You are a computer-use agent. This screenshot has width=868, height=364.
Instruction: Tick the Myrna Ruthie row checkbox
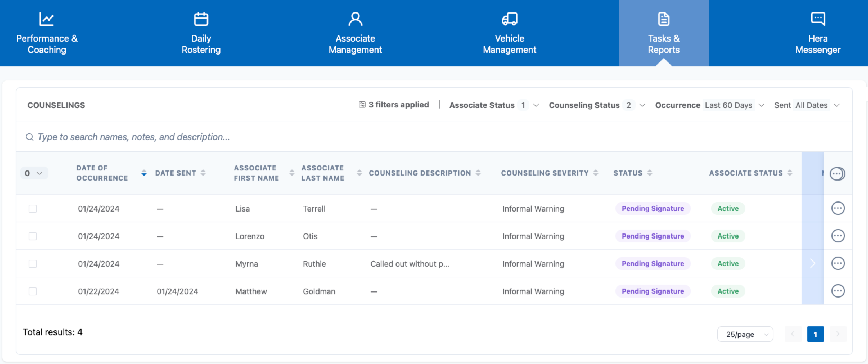[x=33, y=264]
